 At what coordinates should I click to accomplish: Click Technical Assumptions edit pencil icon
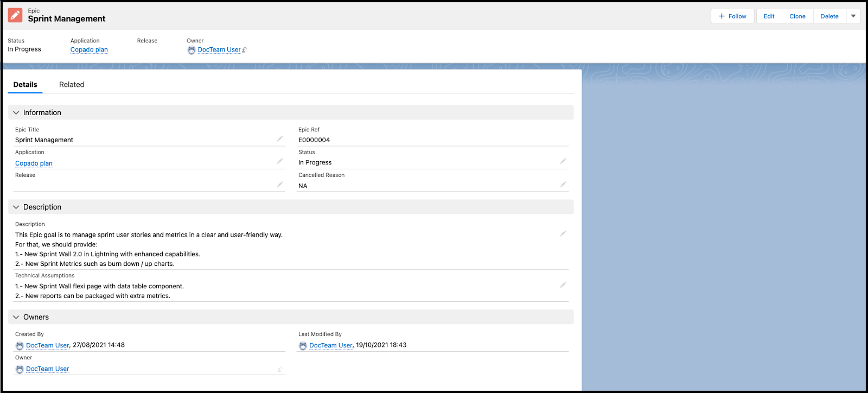pos(563,285)
